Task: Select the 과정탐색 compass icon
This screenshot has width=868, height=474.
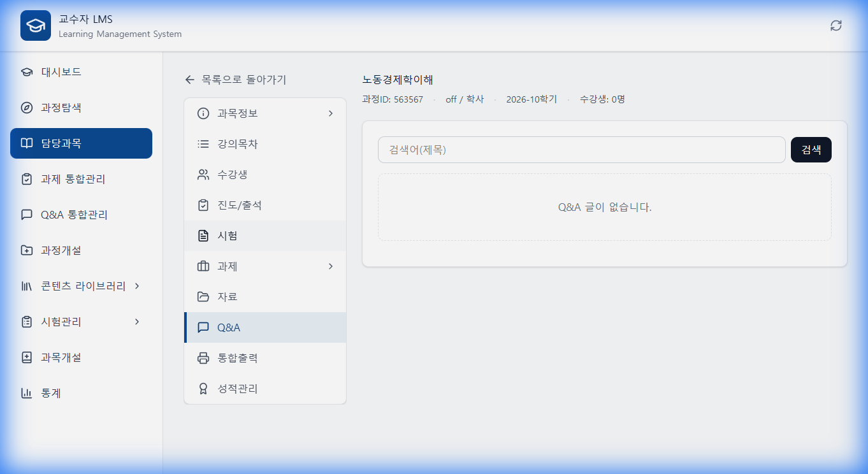Action: [26, 108]
